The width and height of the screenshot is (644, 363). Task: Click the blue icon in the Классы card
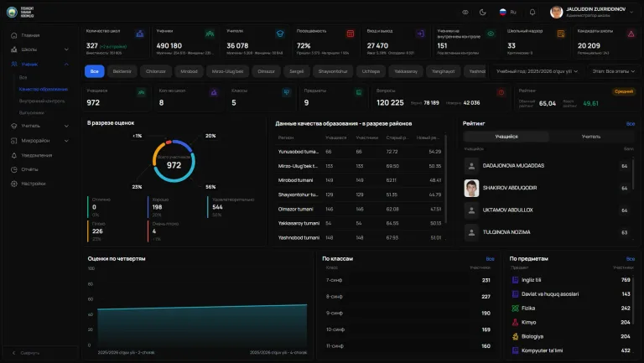pyautogui.click(x=286, y=93)
